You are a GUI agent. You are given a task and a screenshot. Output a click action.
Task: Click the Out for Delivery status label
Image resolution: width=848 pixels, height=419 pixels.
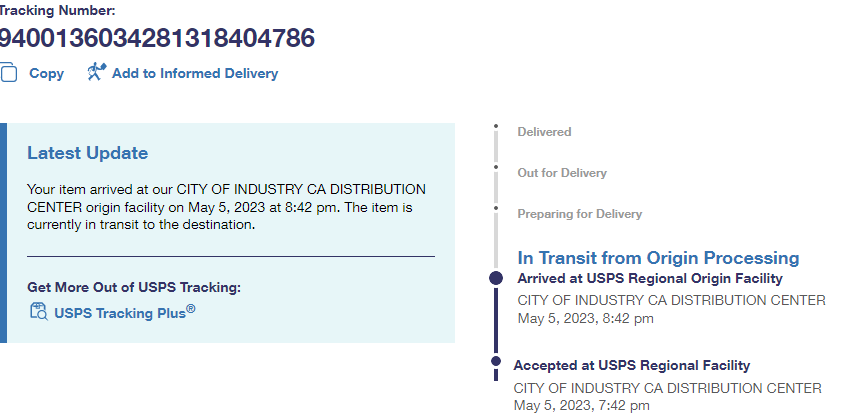tap(562, 173)
